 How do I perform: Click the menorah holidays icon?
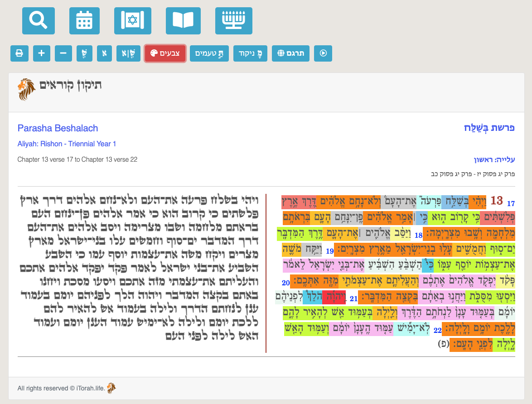[x=234, y=20]
